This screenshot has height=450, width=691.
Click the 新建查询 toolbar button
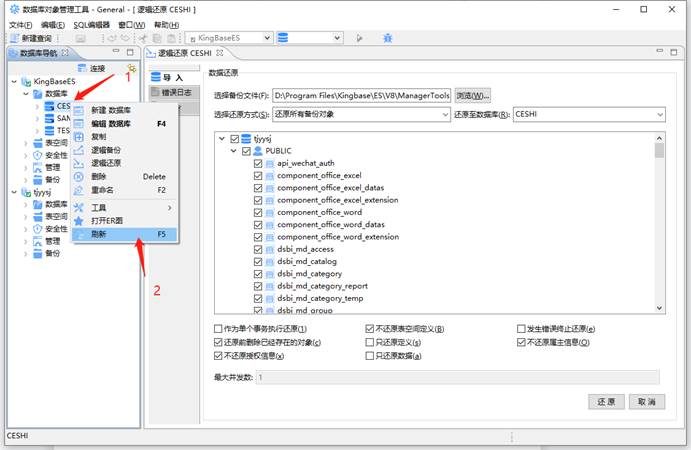pyautogui.click(x=31, y=38)
